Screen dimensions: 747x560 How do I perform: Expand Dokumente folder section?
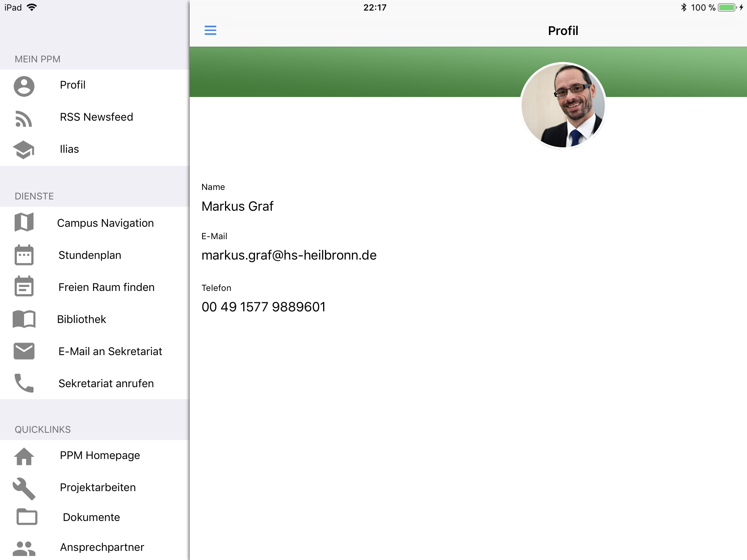[x=91, y=518]
